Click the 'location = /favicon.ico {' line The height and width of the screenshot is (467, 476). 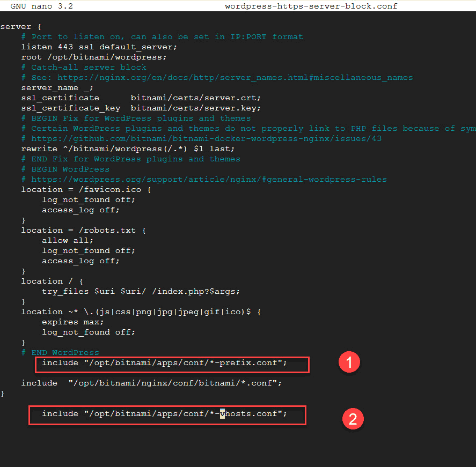point(86,190)
